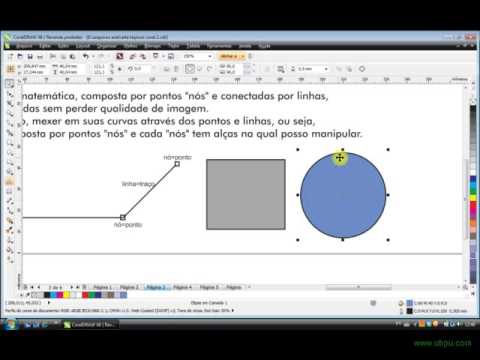Click the Welcome screen icon
This screenshot has width=480, height=360.
click(171, 57)
